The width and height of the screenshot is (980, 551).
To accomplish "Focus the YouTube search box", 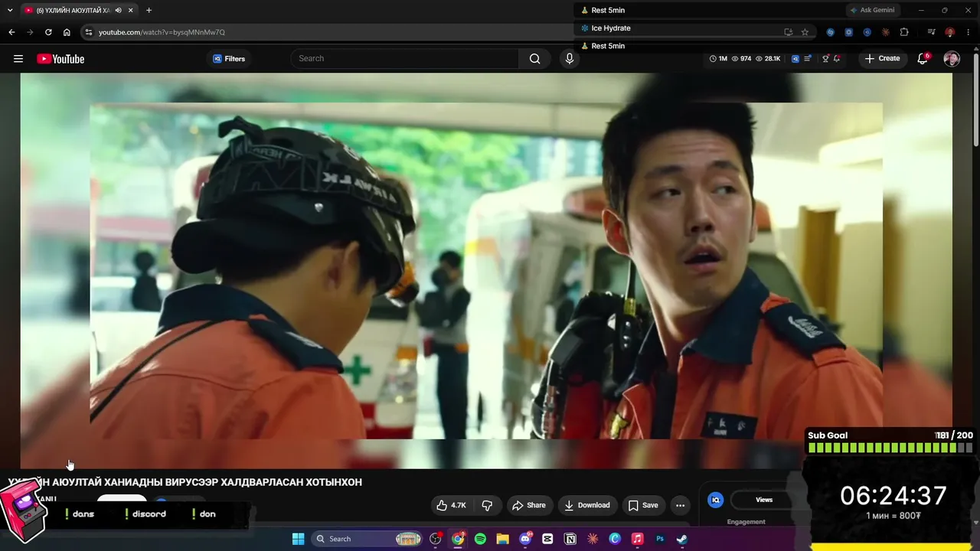I will pos(405,58).
